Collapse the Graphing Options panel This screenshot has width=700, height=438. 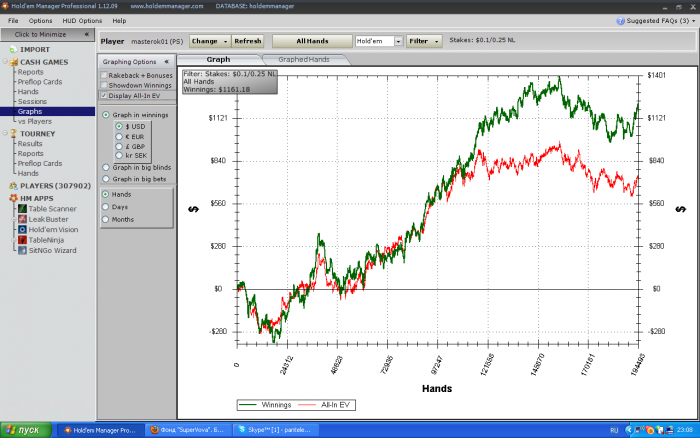166,61
